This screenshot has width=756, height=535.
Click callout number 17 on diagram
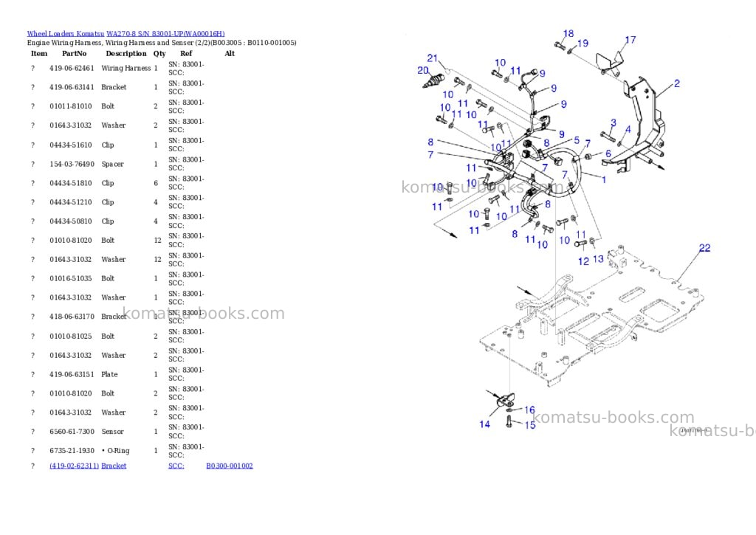coord(630,40)
